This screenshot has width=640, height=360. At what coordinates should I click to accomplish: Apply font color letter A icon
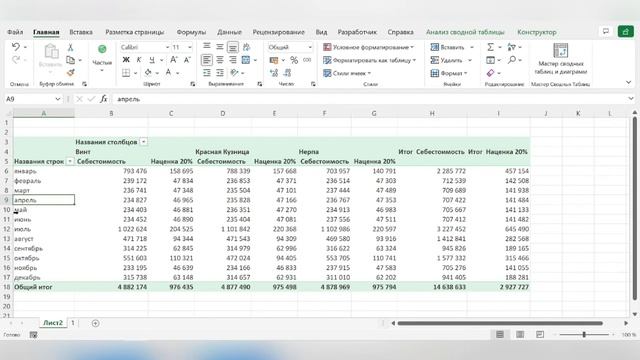click(x=168, y=73)
